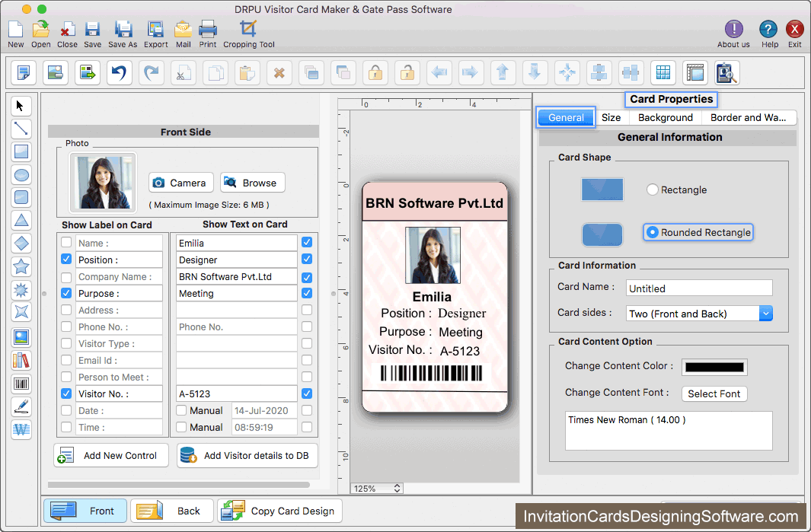This screenshot has height=532, width=811.
Task: Uncheck the Visitor No. label checkbox
Action: point(66,393)
